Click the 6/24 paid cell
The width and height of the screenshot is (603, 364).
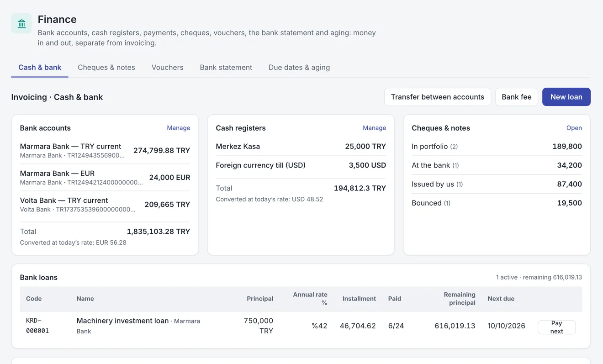click(396, 326)
